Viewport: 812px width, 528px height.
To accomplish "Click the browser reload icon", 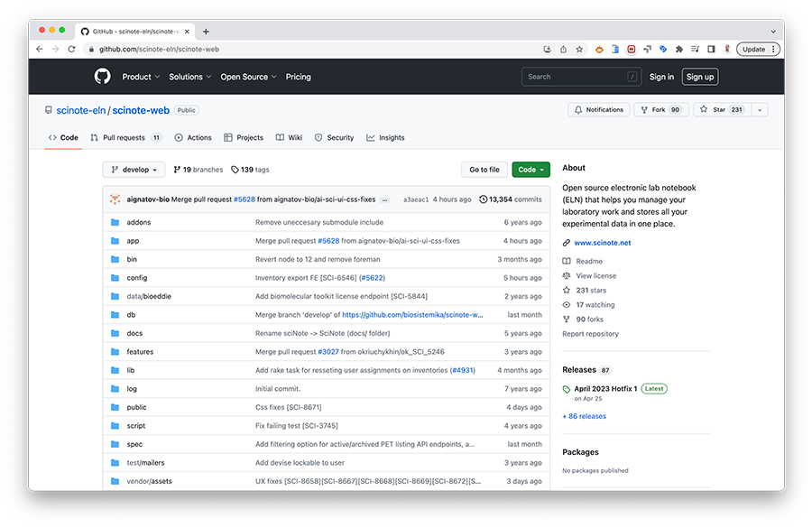I will point(72,49).
